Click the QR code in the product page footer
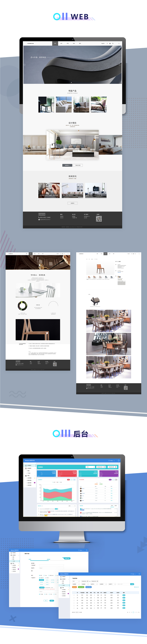Image resolution: width=147 pixels, height=644 pixels. (x=126, y=388)
